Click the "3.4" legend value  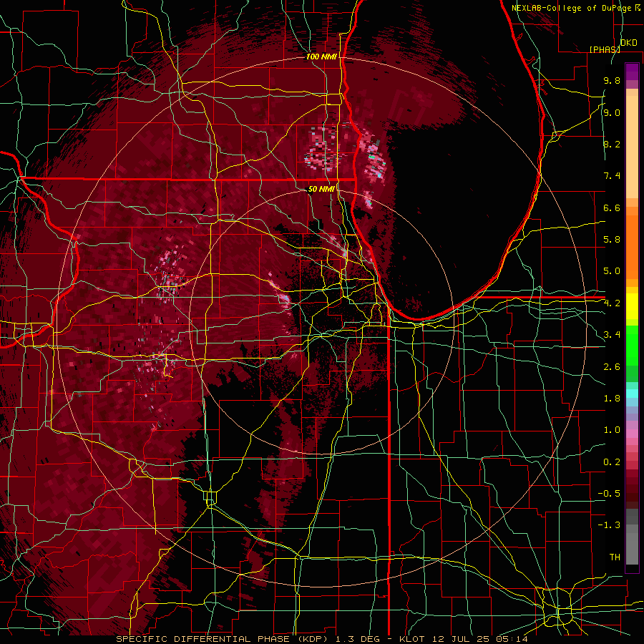tap(612, 335)
